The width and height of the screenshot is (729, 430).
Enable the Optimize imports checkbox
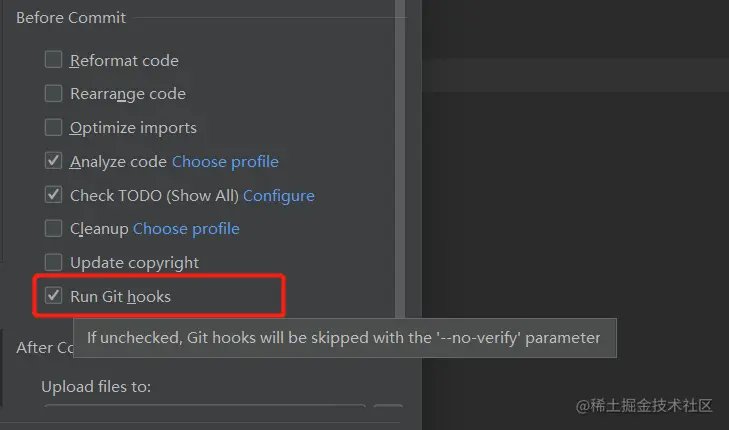pos(53,127)
